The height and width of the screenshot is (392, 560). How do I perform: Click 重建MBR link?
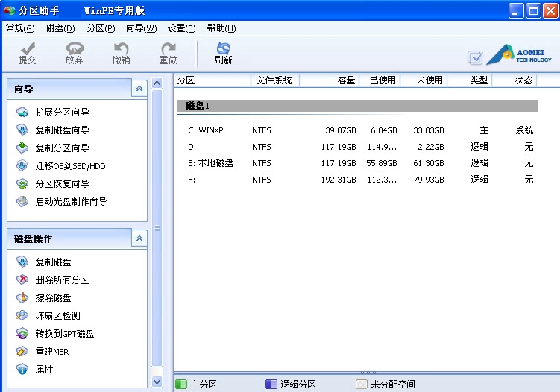pyautogui.click(x=51, y=352)
